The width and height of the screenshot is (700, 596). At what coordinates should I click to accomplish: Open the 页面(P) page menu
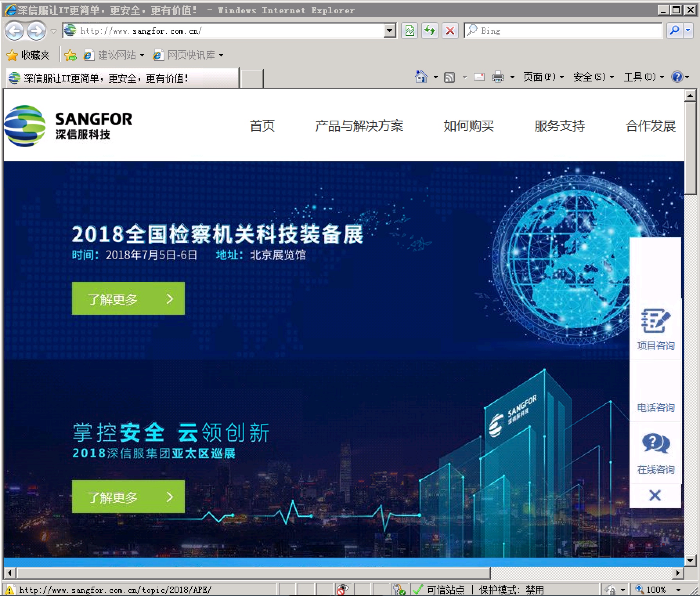point(543,77)
